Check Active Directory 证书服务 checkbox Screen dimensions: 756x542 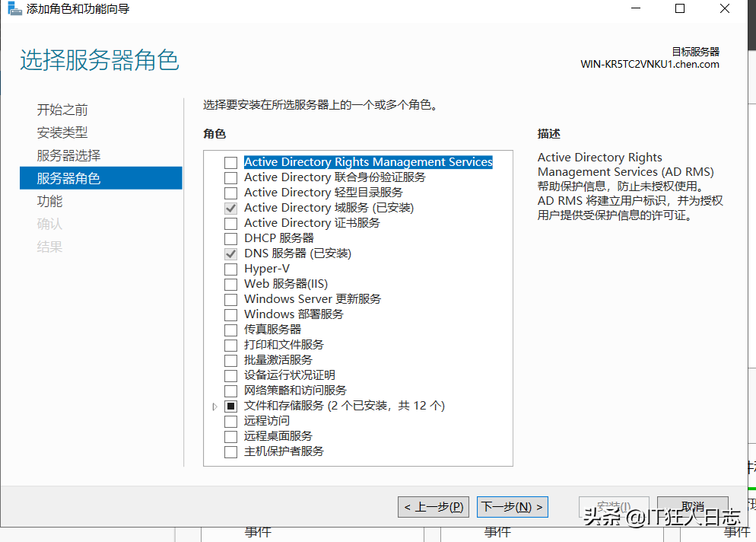231,224
